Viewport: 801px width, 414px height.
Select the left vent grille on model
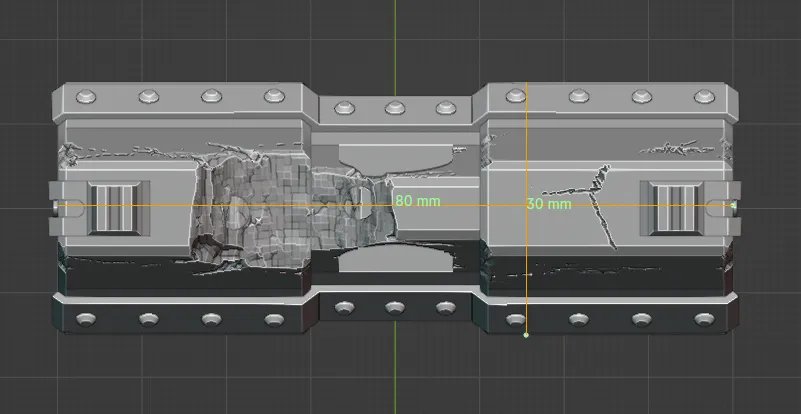click(118, 206)
